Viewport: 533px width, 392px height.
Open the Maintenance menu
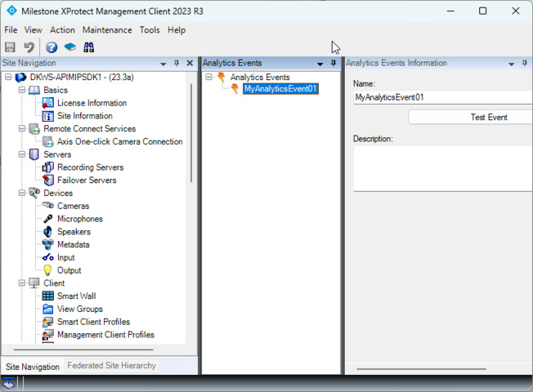tap(107, 30)
